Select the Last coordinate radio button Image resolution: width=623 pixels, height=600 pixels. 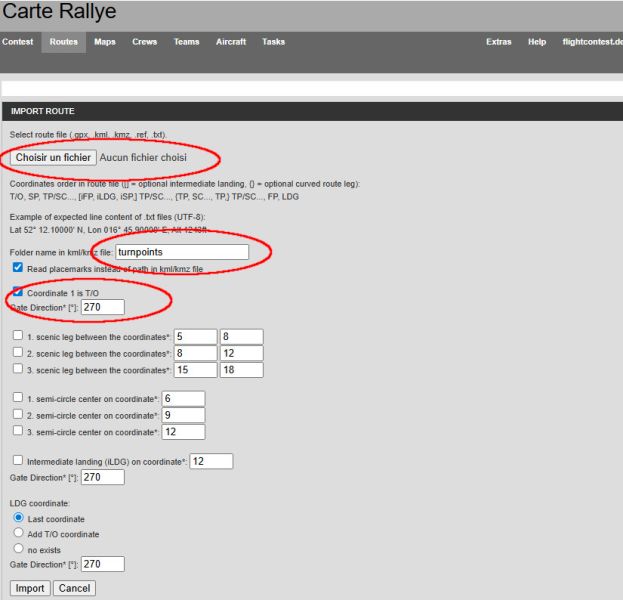pyautogui.click(x=18, y=518)
